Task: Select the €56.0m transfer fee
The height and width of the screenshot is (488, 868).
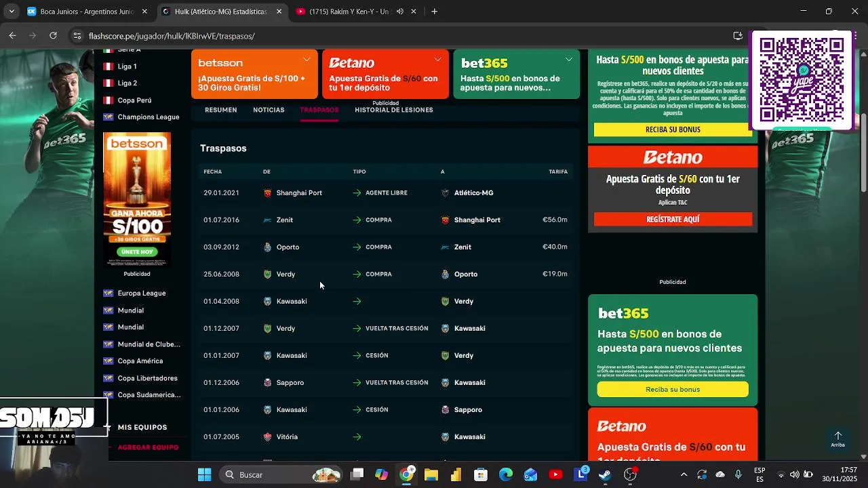Action: [x=555, y=220]
